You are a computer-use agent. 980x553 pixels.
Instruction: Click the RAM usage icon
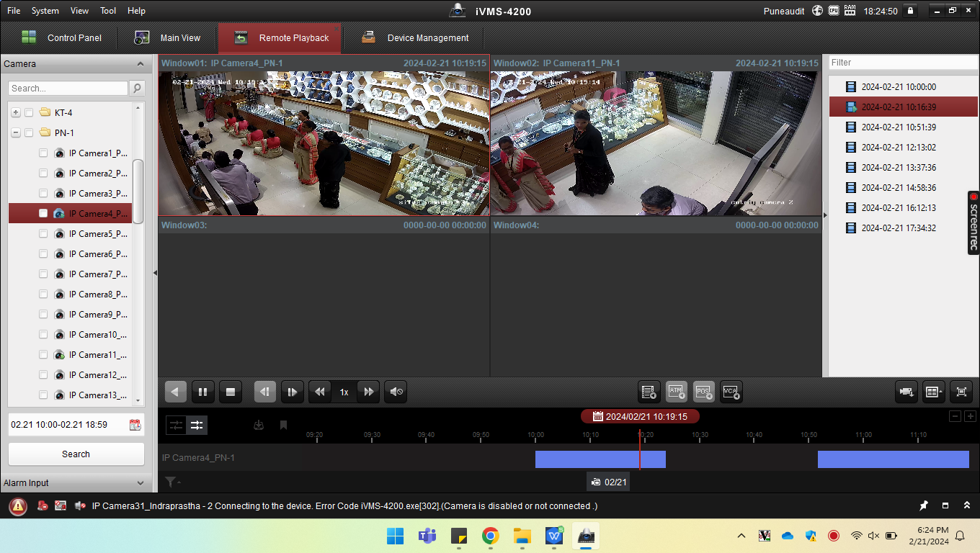click(850, 11)
